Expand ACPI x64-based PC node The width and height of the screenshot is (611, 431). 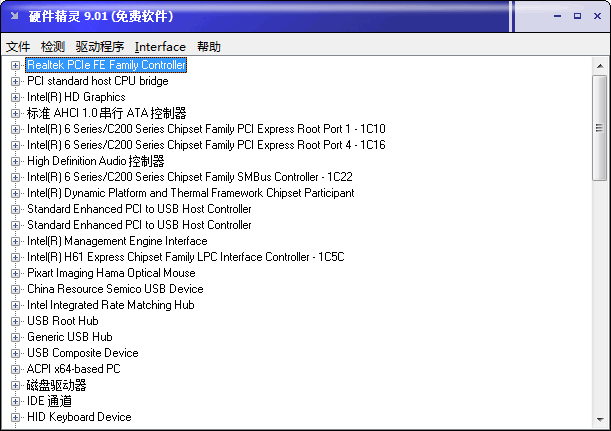[15, 369]
